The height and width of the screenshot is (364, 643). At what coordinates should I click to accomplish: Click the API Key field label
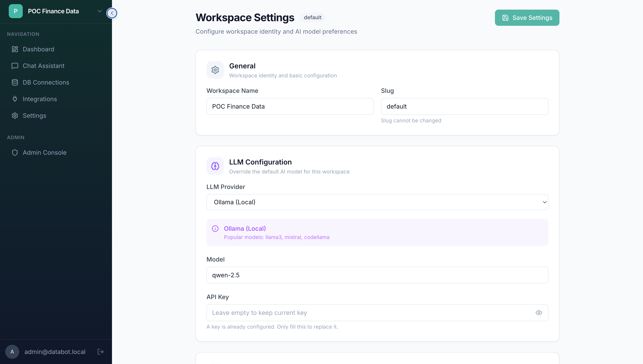(217, 297)
